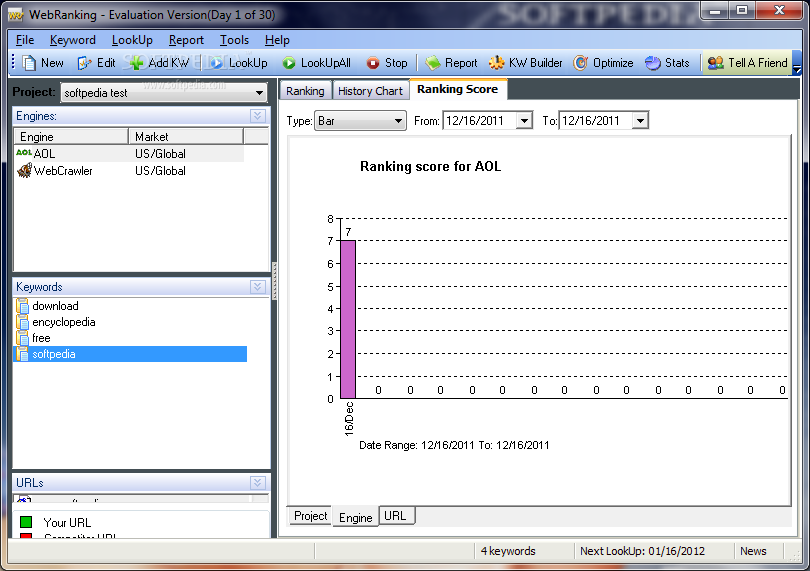Select the download keyword
The image size is (810, 571).
click(x=55, y=306)
